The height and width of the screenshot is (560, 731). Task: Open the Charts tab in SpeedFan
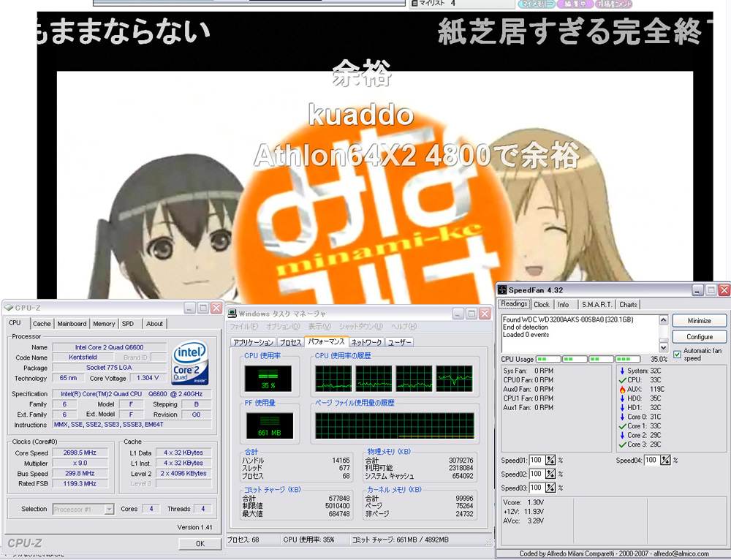click(x=628, y=304)
